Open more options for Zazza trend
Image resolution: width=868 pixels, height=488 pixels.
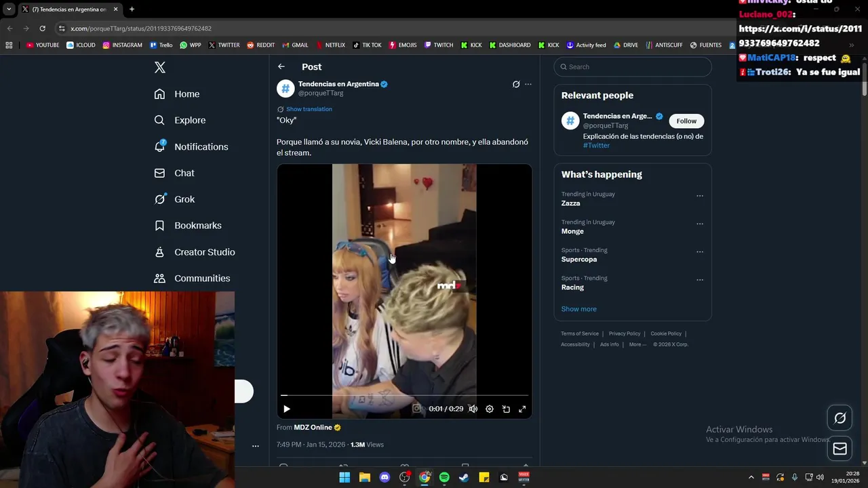(700, 196)
